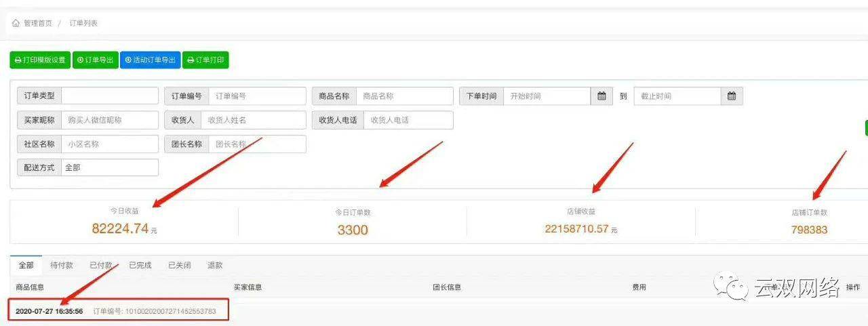
Task: Click the 店铺订单数 value 798383
Action: (809, 230)
